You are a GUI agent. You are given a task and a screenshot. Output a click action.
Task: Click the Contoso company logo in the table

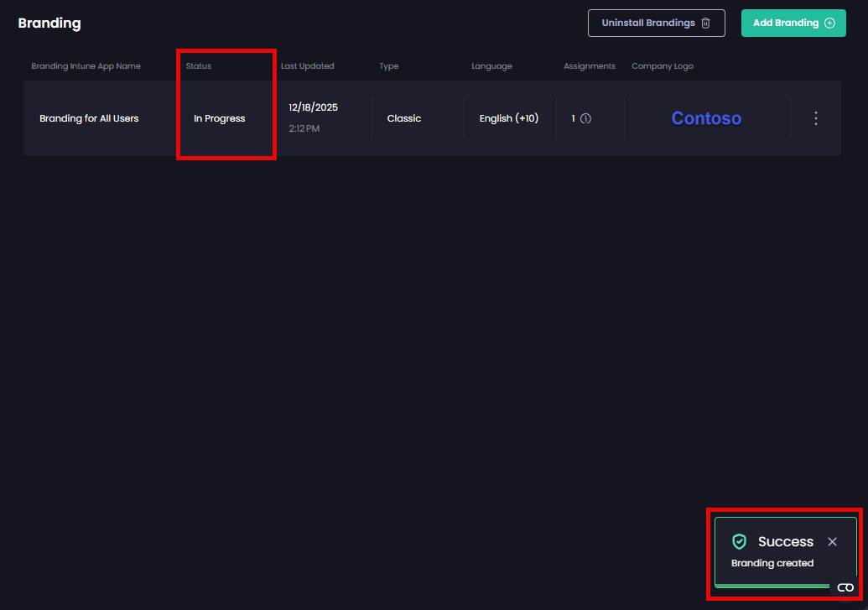point(706,118)
